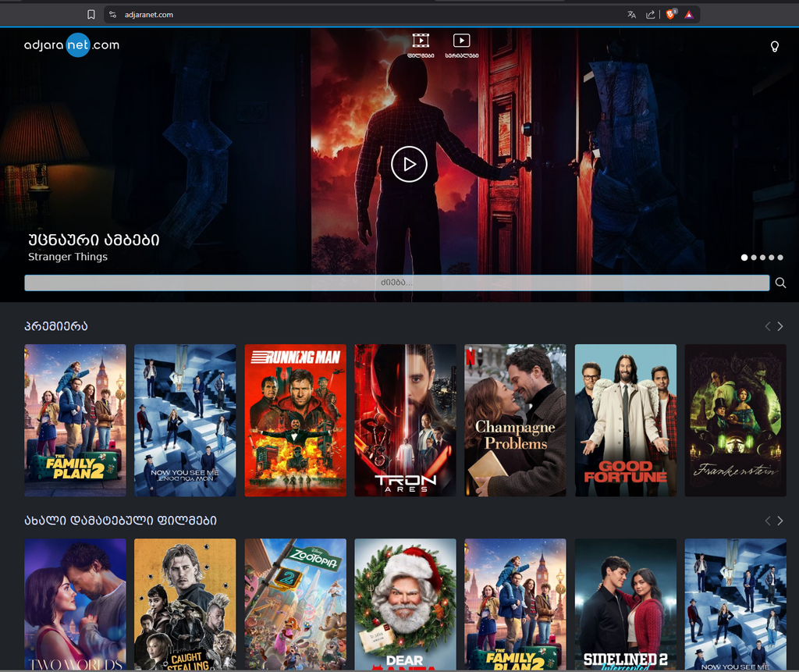Select the fifth carousel dot
799x672 pixels.
click(780, 258)
